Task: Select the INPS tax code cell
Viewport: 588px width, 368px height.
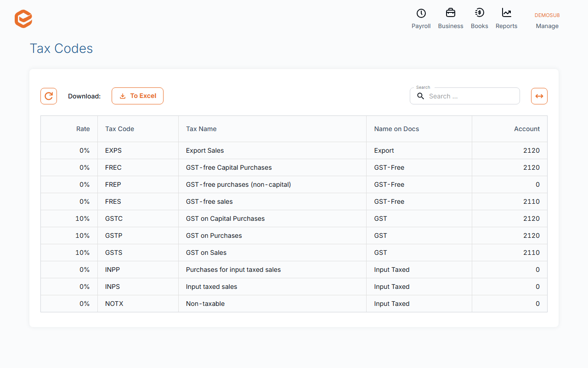Action: click(138, 287)
